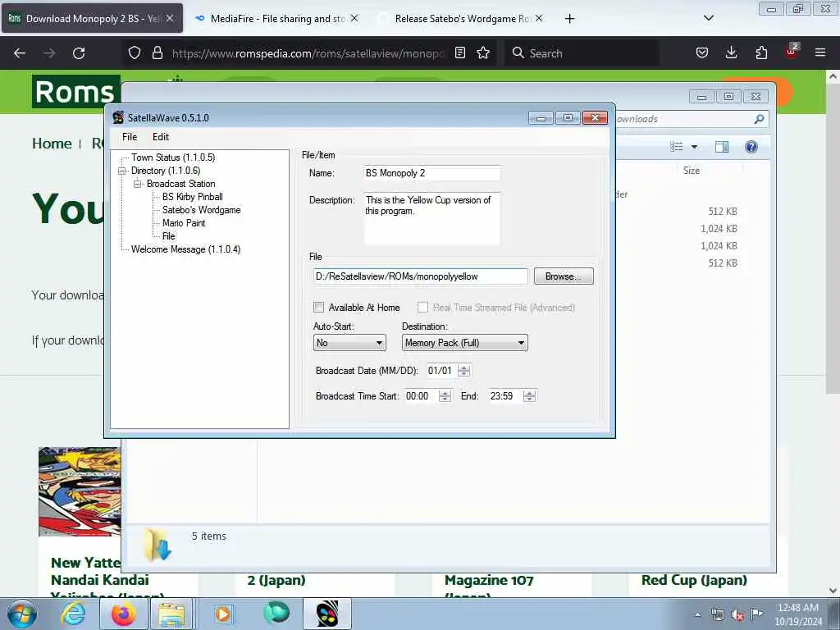The width and height of the screenshot is (840, 630).
Task: Bookmark this page with star icon
Action: point(483,52)
